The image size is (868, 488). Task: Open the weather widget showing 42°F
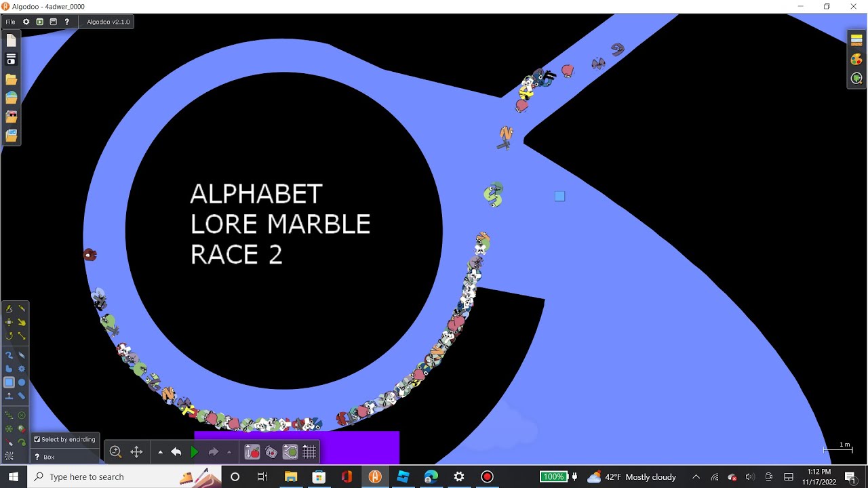pos(631,476)
